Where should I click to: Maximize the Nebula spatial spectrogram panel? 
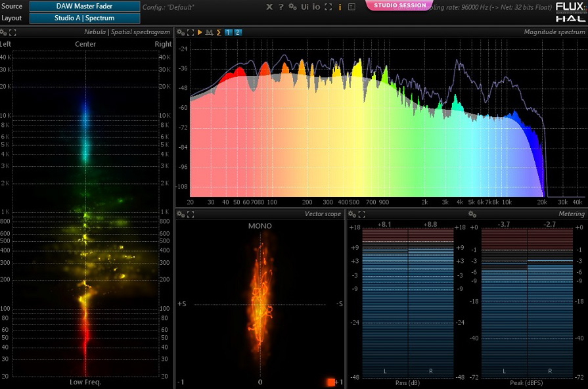pos(13,32)
